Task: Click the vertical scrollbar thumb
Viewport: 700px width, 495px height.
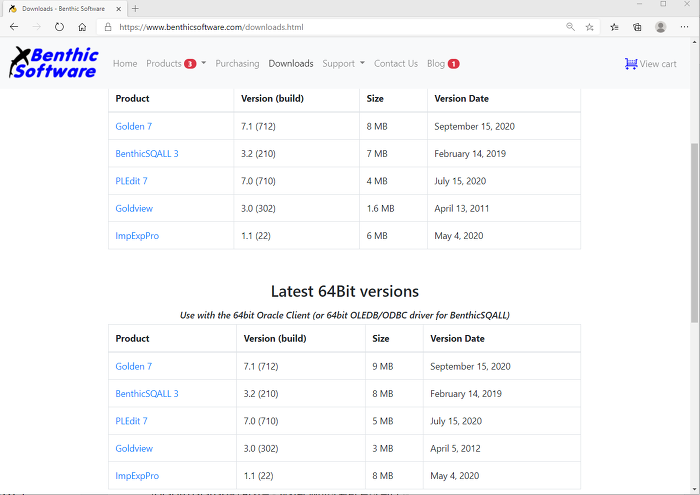Action: 694,232
